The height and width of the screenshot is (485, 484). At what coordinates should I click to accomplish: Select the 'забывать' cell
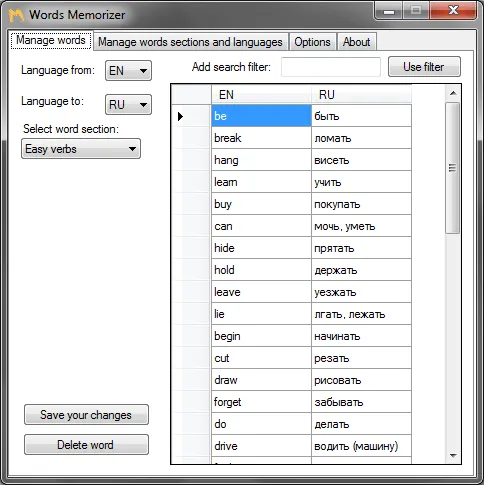pyautogui.click(x=361, y=402)
